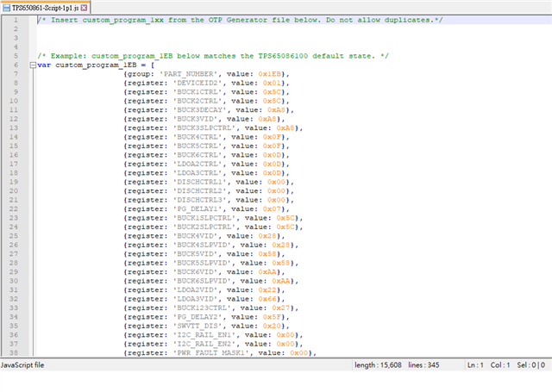Click line number 1 in the margin
The width and height of the screenshot is (552, 392).
16,20
